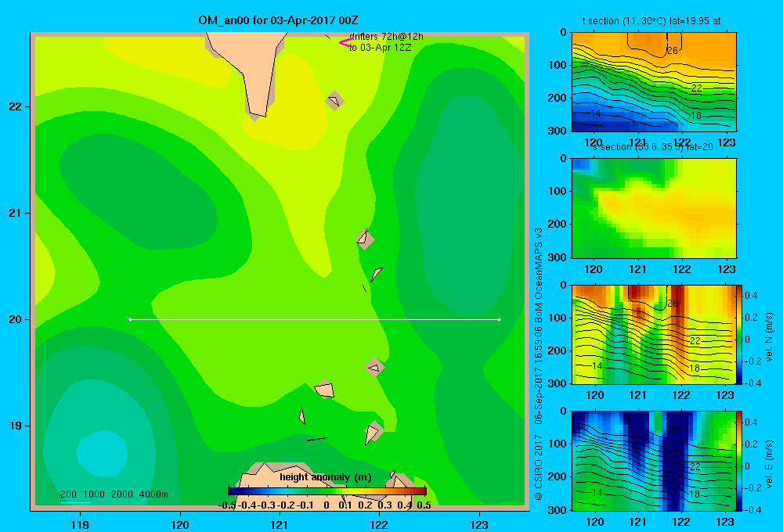Image resolution: width=783 pixels, height=532 pixels.
Task: Click the map title 'OM_an00 for 03-Apr-2017 00Z'
Action: pos(278,20)
